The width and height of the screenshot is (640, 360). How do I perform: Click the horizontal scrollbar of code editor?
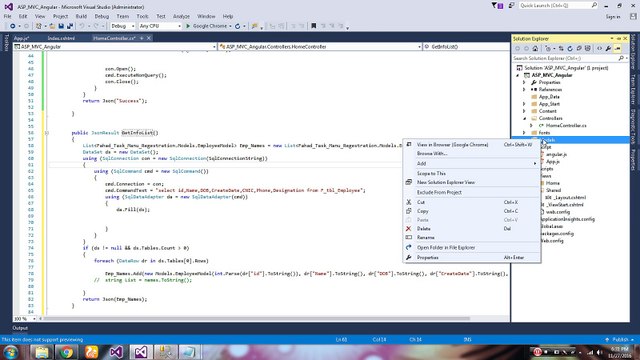257,319
